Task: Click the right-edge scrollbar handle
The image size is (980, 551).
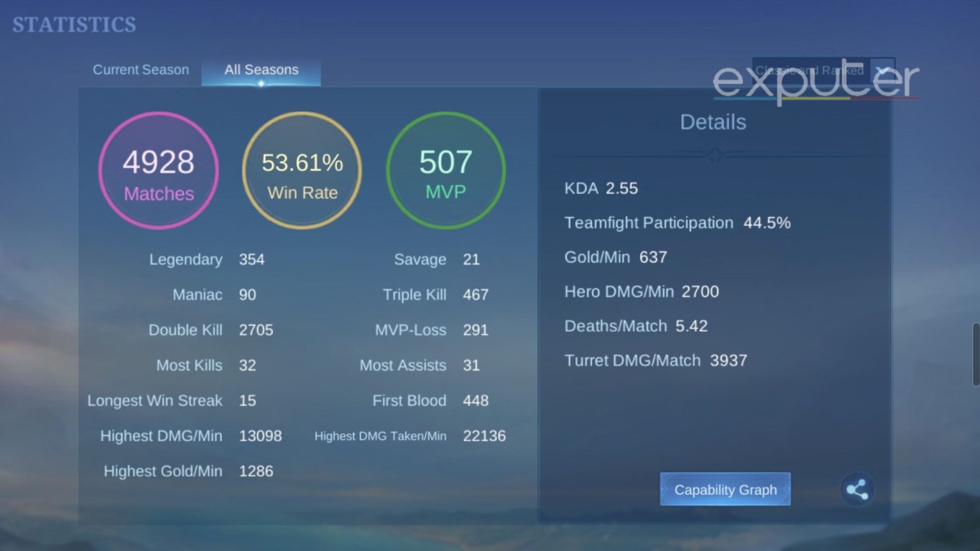Action: (976, 355)
